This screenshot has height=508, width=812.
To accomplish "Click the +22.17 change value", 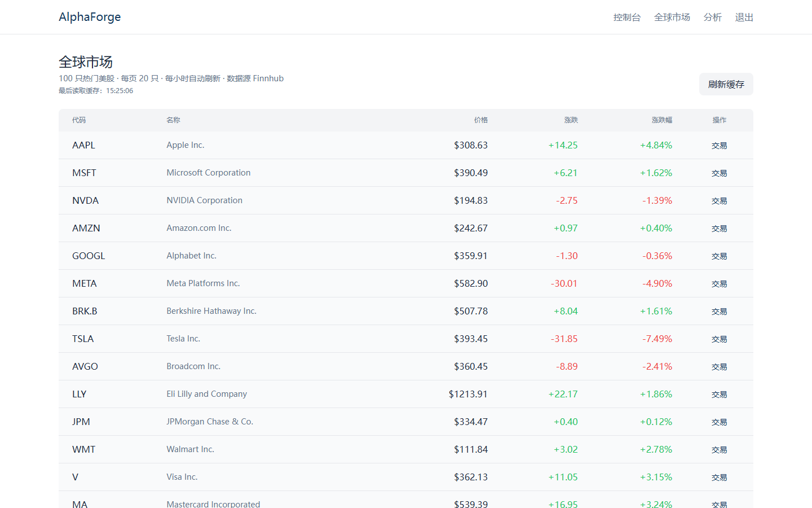I will pos(563,394).
